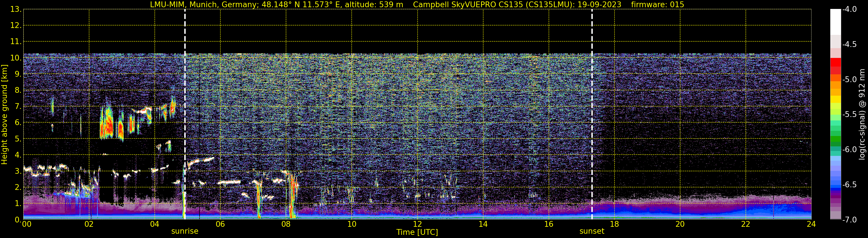The width and height of the screenshot is (868, 238).
Task: Click the '5.' height axis tick label
Action: (x=18, y=139)
